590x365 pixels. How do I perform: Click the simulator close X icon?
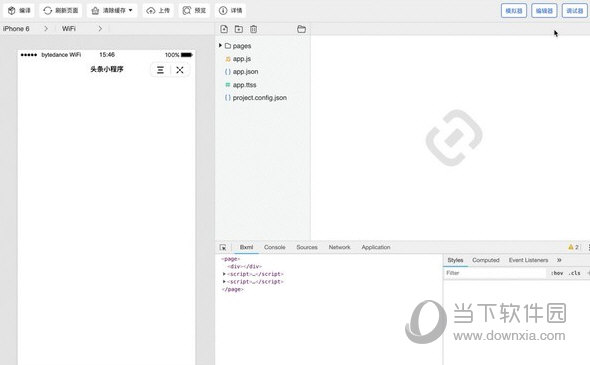[x=180, y=70]
